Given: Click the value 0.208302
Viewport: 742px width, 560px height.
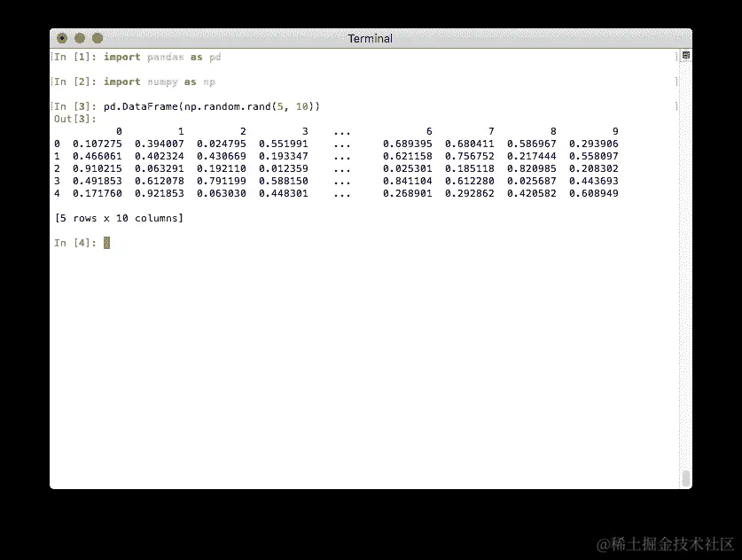Looking at the screenshot, I should [593, 168].
